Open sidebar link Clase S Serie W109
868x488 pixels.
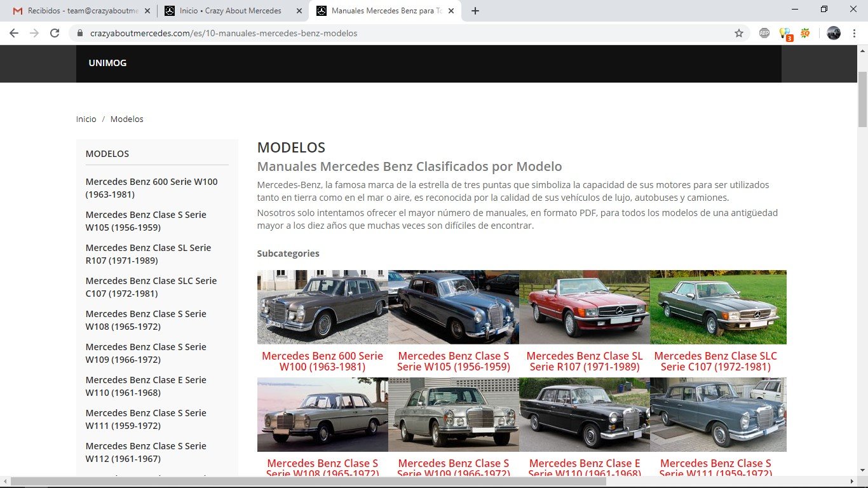coord(146,353)
